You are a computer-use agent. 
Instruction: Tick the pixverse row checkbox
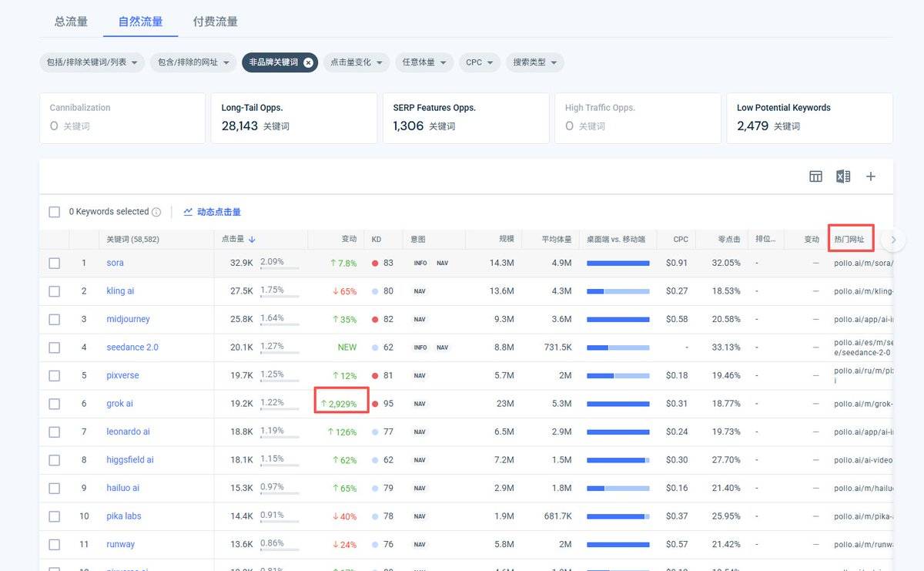click(54, 375)
